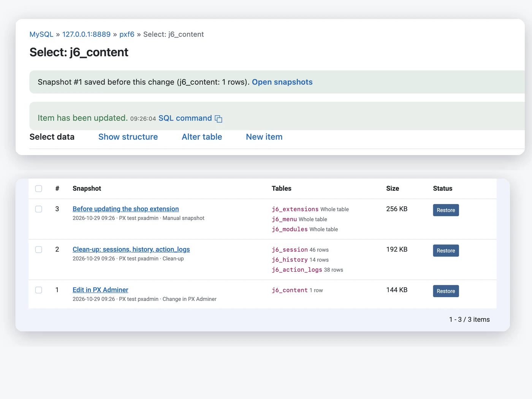Open snapshot Before updating the shop extension
The width and height of the screenshot is (532, 399).
[x=126, y=209]
